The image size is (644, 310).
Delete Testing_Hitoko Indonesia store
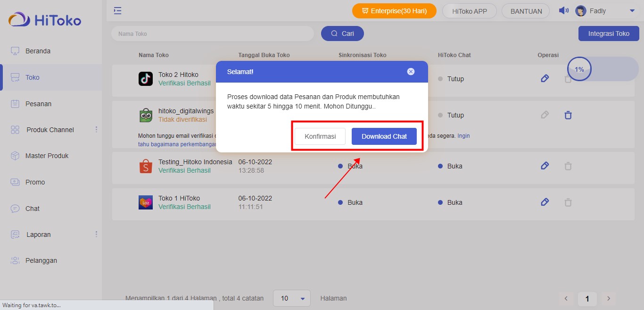point(568,166)
